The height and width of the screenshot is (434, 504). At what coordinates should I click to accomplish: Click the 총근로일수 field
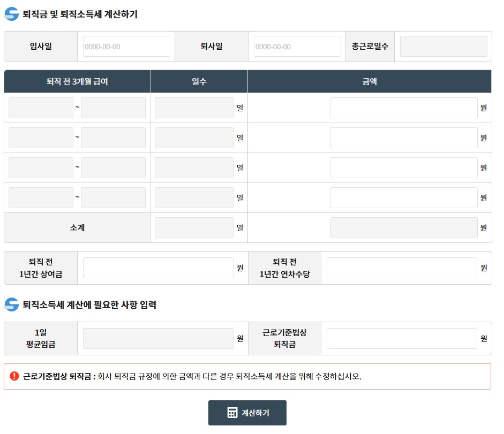[443, 46]
